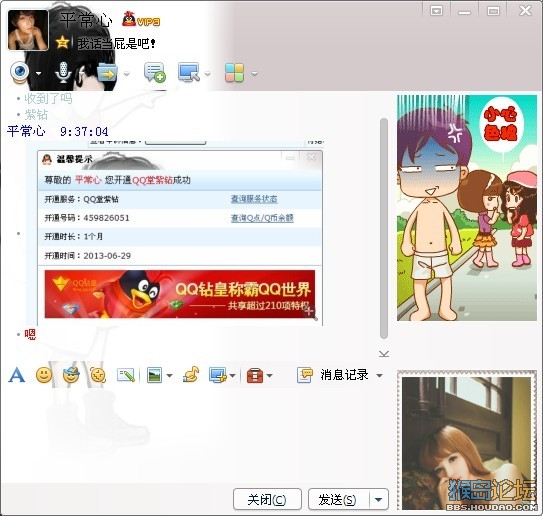Expand the send picture options arrow
The image size is (543, 516).
169,375
